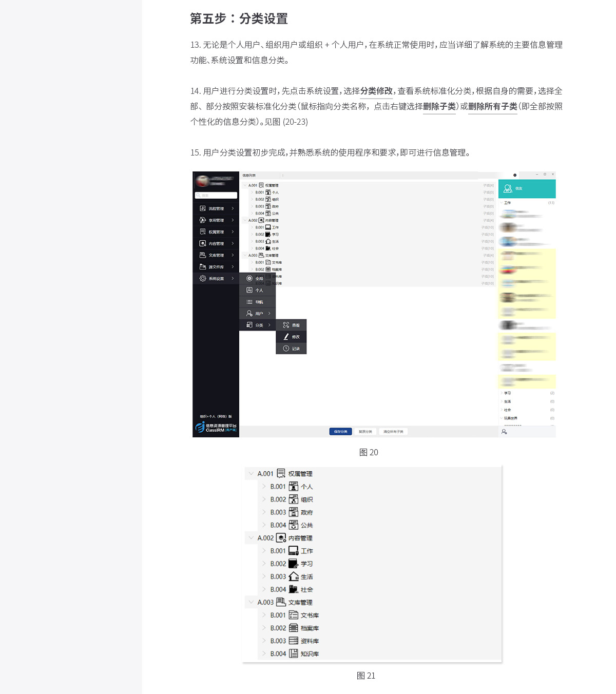This screenshot has width=616, height=694.
Task: Click the 生活 house icon in Figure 21
Action: click(293, 576)
